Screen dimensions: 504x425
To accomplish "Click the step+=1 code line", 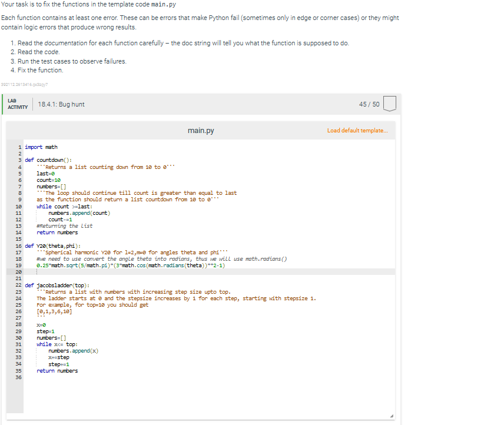I will point(59,364).
